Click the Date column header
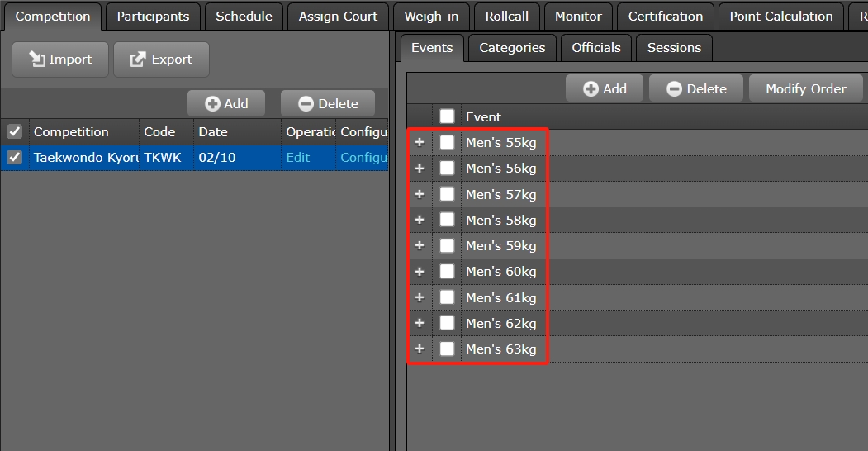 [x=213, y=132]
